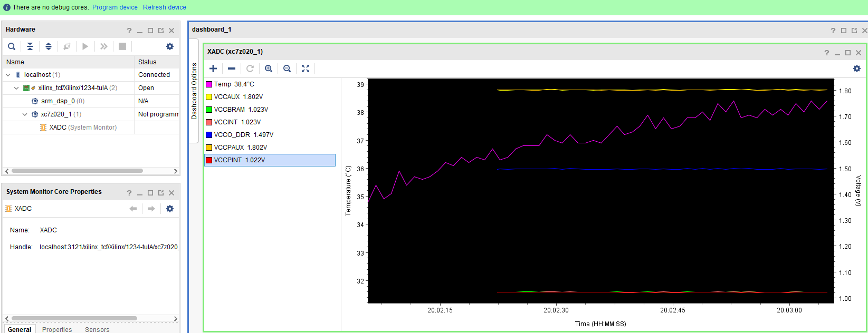Remove selected sensor with the minus icon
The height and width of the screenshot is (333, 868).
click(232, 68)
